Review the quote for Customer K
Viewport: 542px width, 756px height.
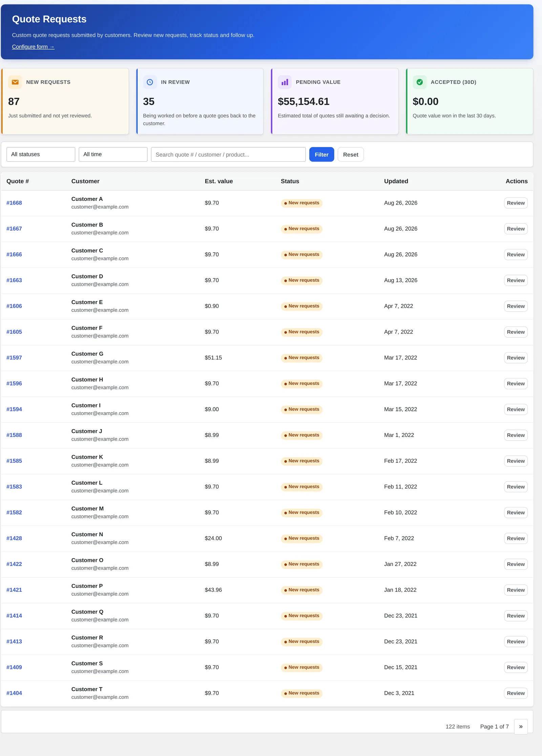(x=516, y=461)
